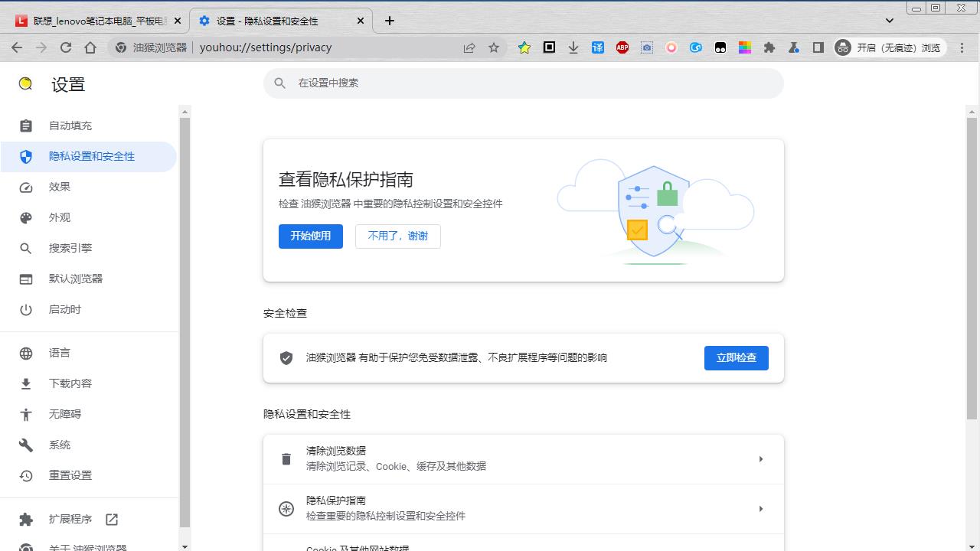This screenshot has width=980, height=551.
Task: Select 外观 in the settings sidebar
Action: click(x=60, y=217)
